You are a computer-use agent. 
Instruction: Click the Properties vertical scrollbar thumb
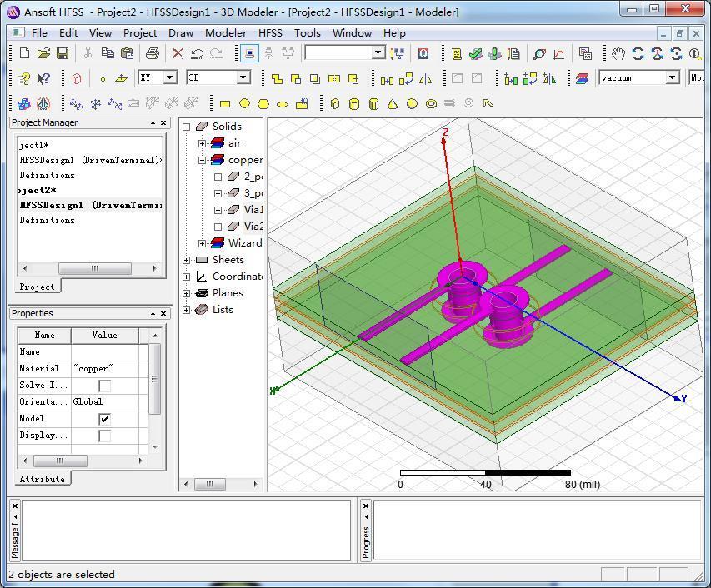point(155,379)
